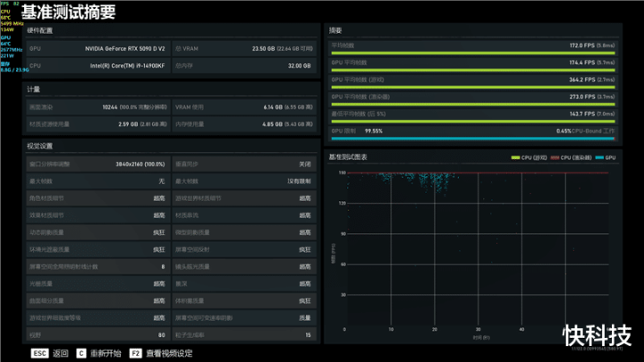Image resolution: width=644 pixels, height=362 pixels.
Task: Click the 视觉设置 section header
Action: click(x=40, y=146)
